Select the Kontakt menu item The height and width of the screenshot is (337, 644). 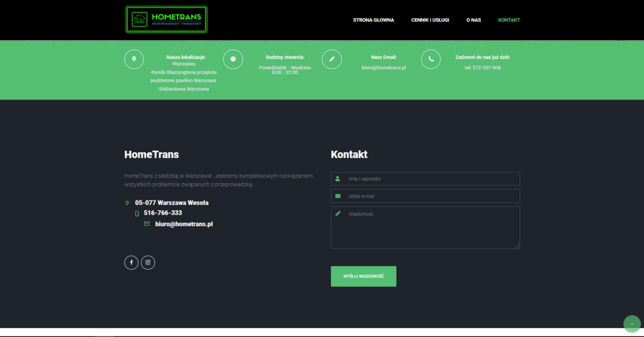pyautogui.click(x=509, y=20)
